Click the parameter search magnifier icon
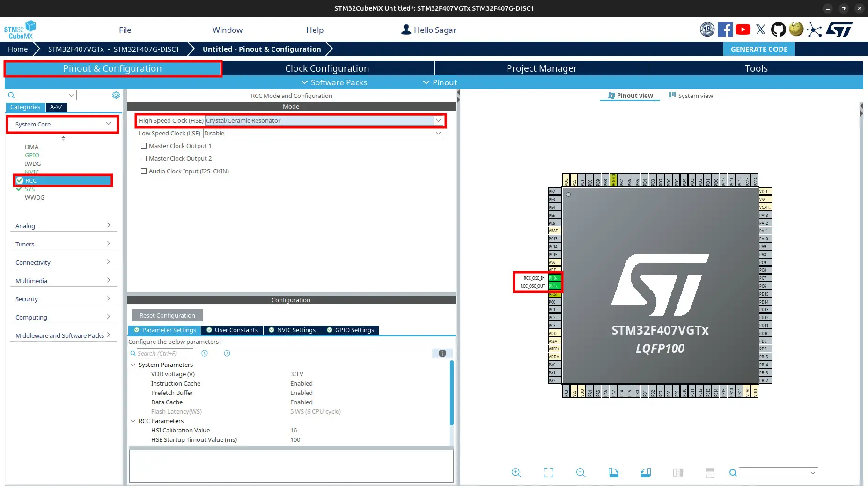This screenshot has width=868, height=491. [x=133, y=353]
